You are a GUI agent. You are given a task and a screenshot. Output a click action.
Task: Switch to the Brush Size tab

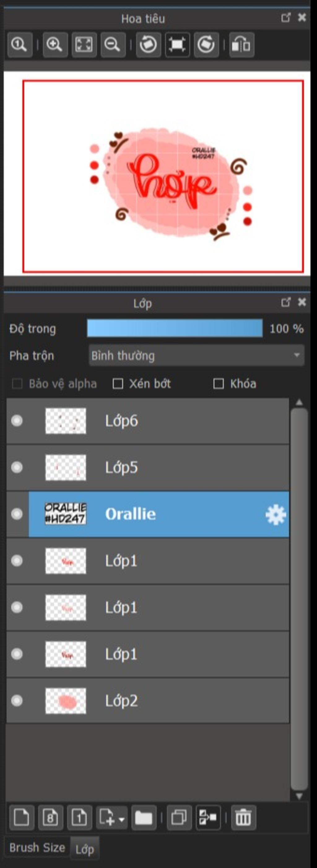tap(37, 848)
